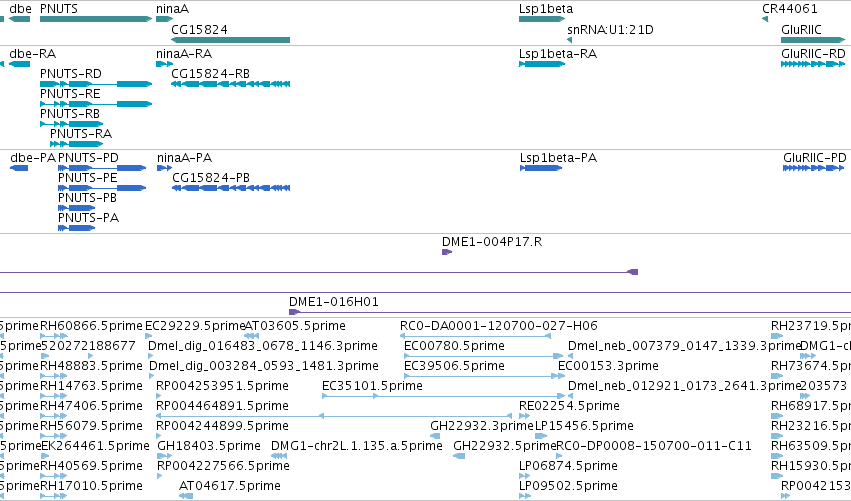
Task: Click the DME1-016H01 clone label
Action: pyautogui.click(x=334, y=302)
